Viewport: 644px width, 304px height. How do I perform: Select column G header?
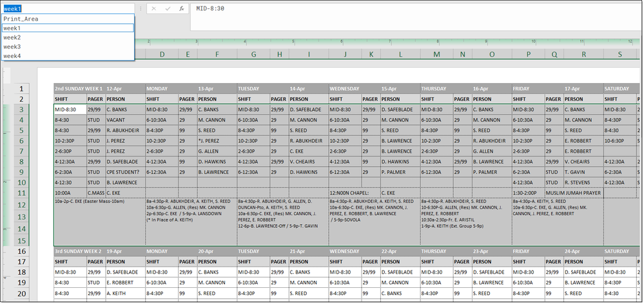(253, 54)
